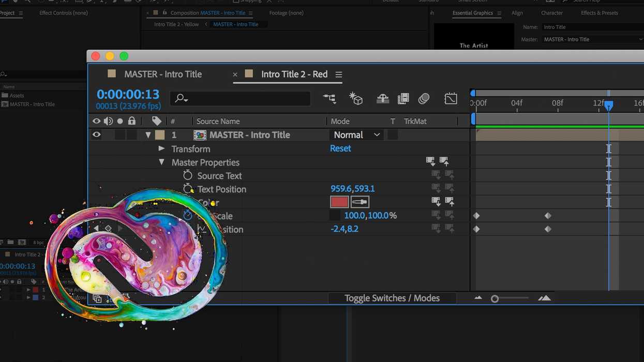Click the blue Scale stopwatch

[x=188, y=215]
